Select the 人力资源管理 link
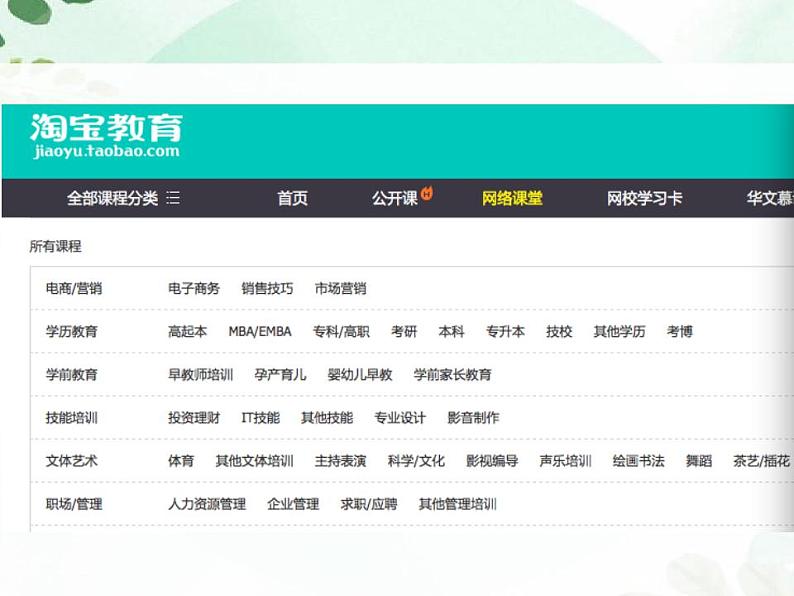 click(x=207, y=504)
